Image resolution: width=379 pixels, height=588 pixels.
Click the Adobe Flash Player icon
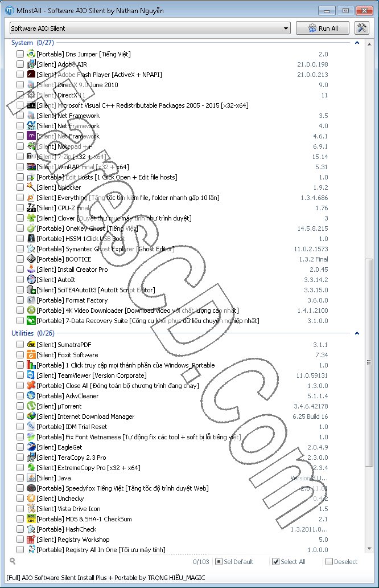pyautogui.click(x=31, y=74)
